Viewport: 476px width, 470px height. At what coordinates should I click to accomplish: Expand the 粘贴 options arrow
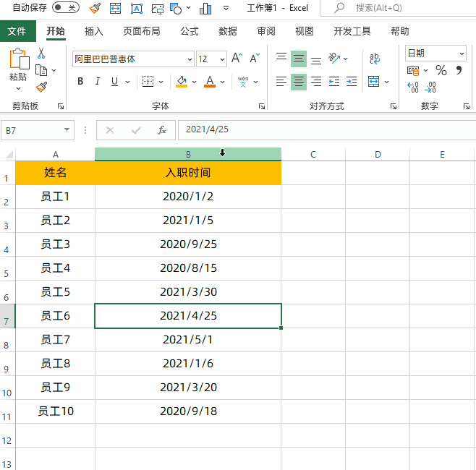tap(18, 88)
